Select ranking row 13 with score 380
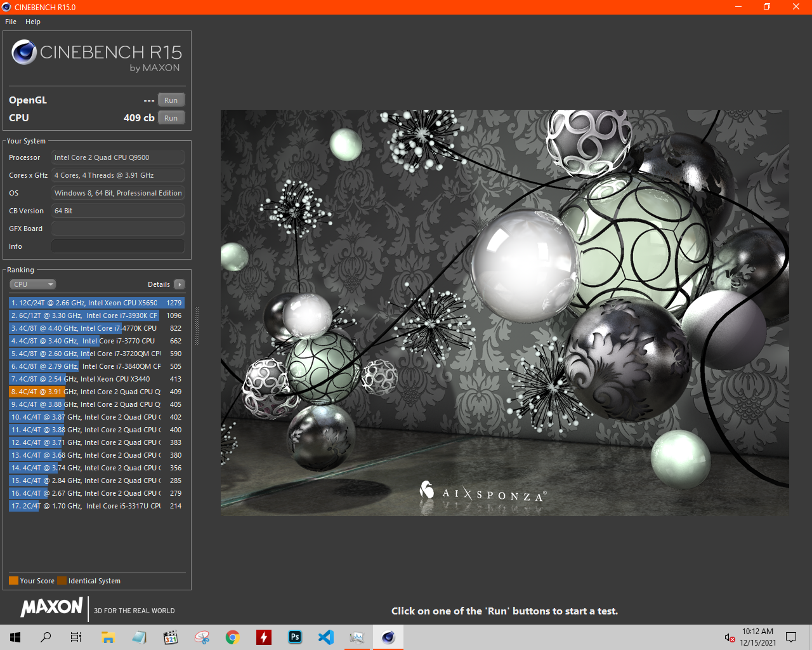 coord(96,455)
